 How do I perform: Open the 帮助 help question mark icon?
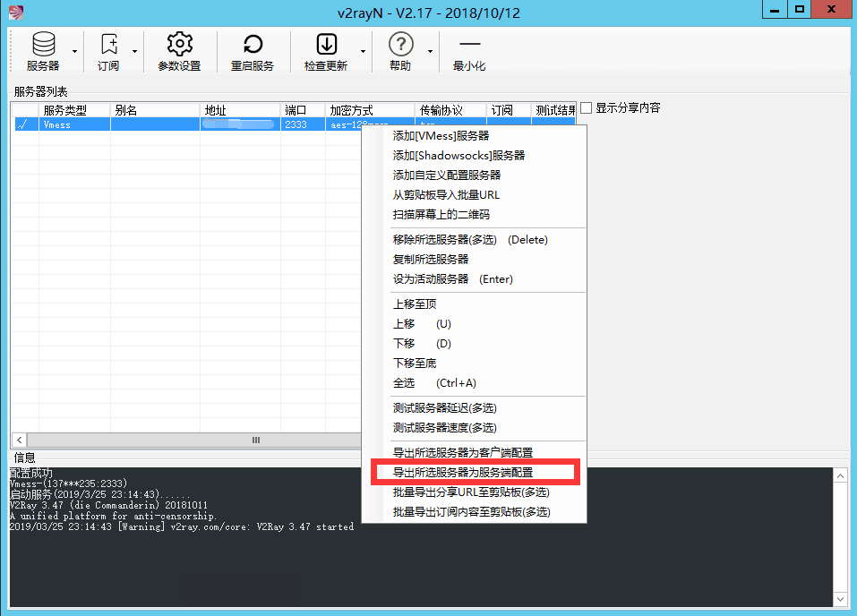tap(400, 45)
